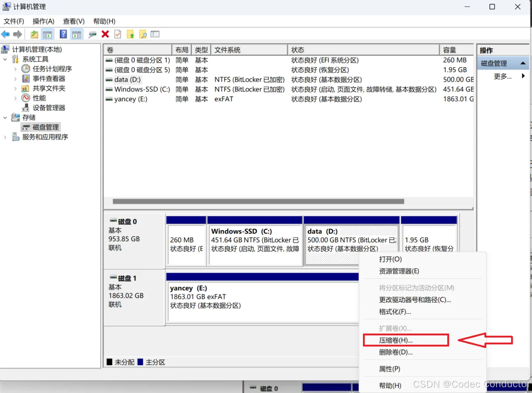
Task: Expand the 更多... actions submenu arrow
Action: point(523,76)
